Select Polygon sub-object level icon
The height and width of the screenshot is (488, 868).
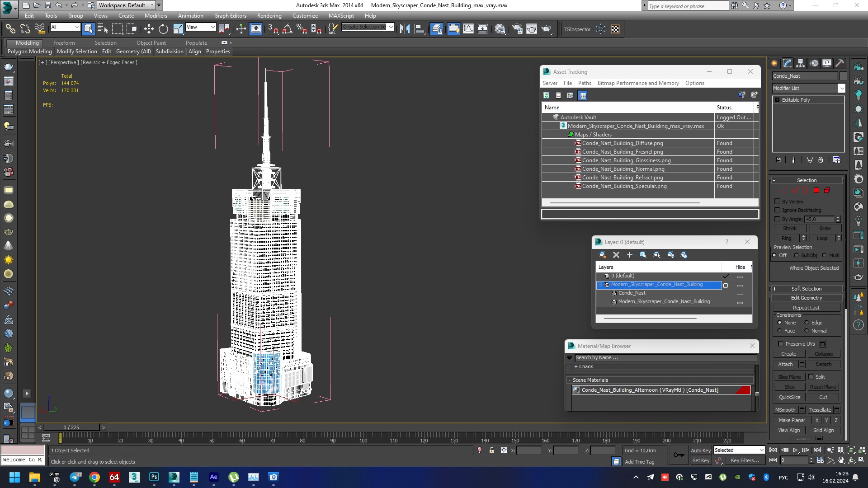pos(816,191)
